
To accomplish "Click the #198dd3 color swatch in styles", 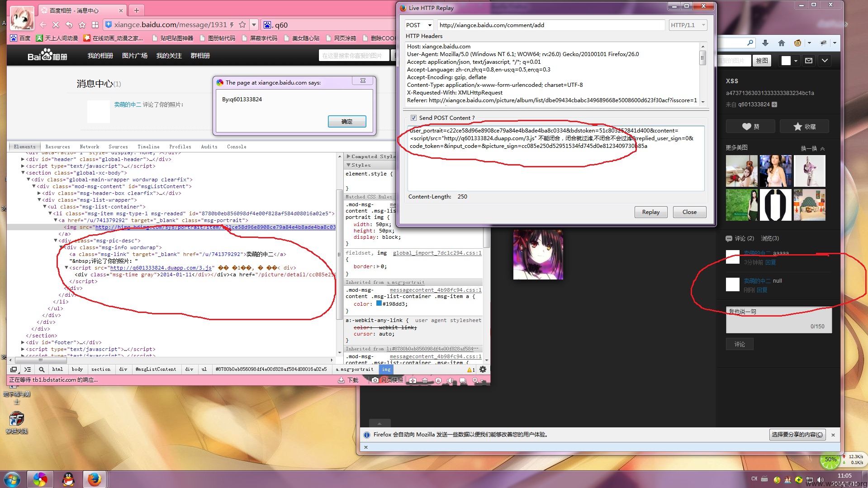I will [x=379, y=303].
